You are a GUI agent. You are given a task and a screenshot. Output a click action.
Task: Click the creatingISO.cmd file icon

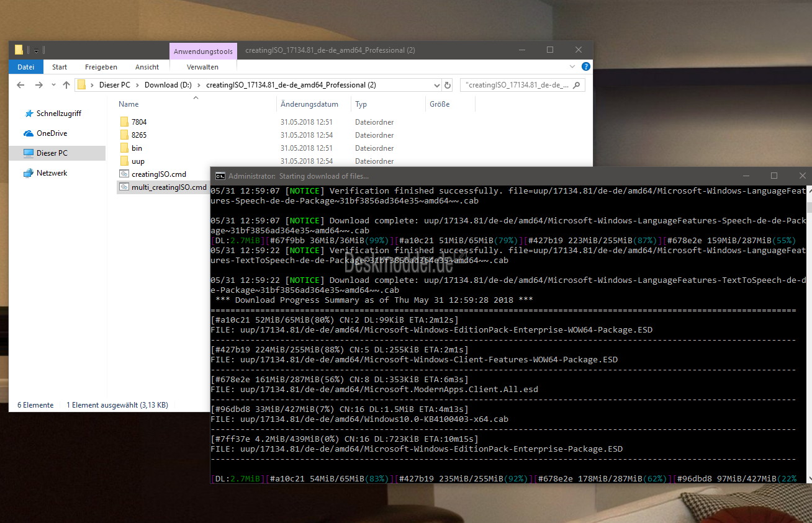click(x=124, y=174)
